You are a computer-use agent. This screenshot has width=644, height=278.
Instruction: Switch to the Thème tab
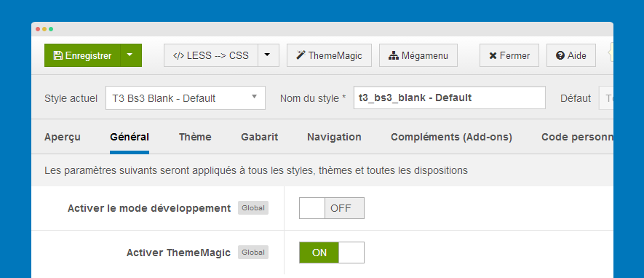click(195, 137)
